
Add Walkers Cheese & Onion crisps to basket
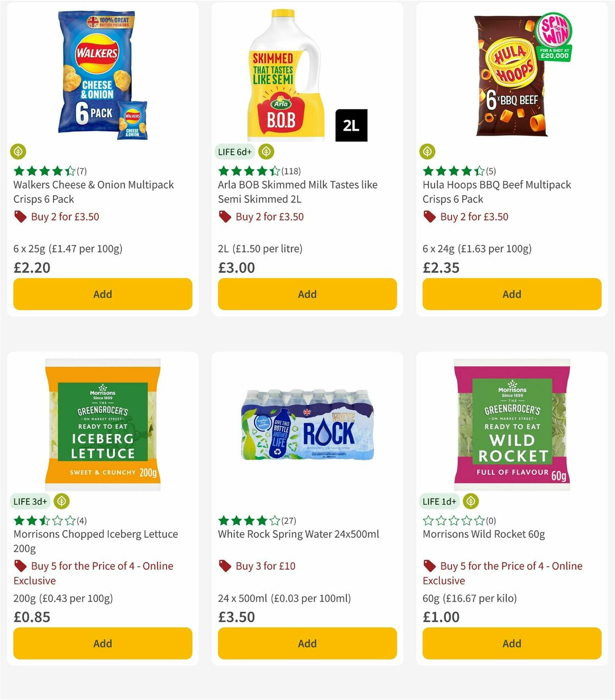[x=102, y=294]
